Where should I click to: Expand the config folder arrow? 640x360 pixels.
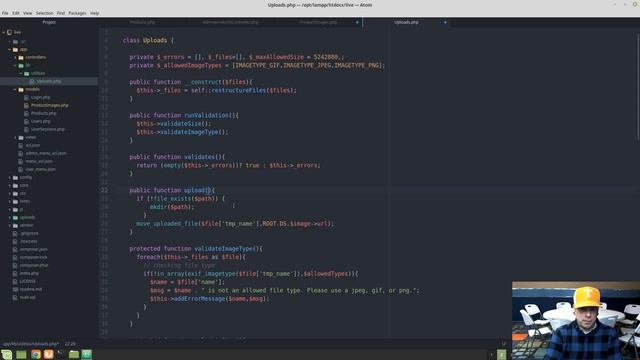tap(9, 178)
